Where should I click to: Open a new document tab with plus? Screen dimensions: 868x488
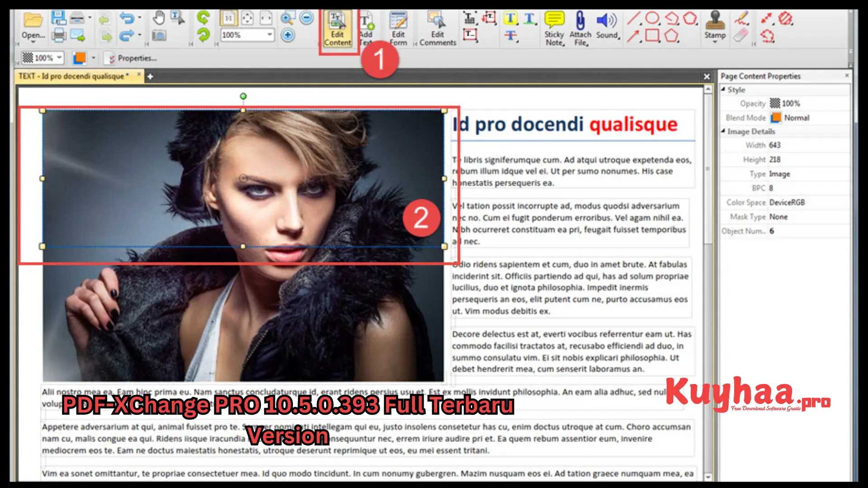point(150,76)
